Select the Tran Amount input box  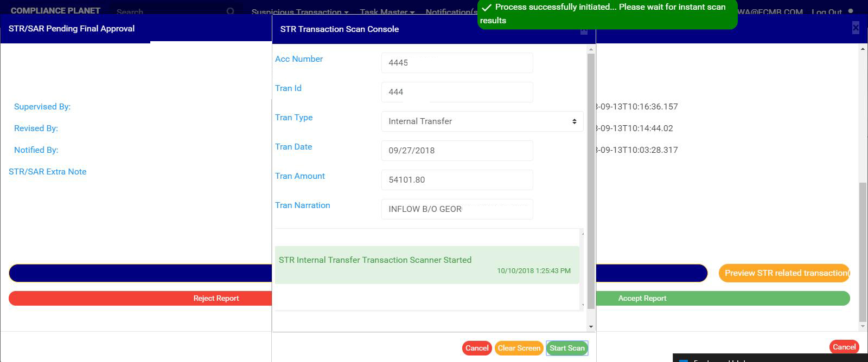[457, 180]
